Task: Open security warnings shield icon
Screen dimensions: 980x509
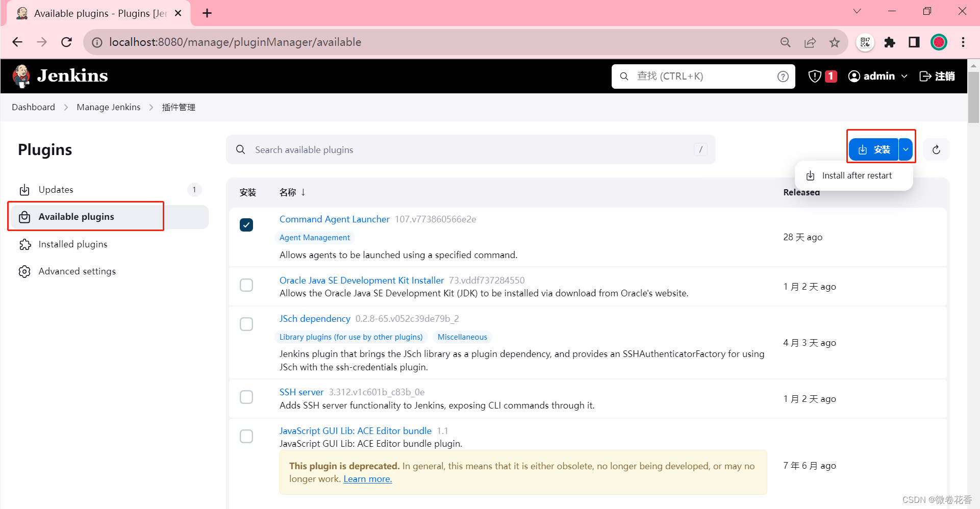Action: point(815,76)
